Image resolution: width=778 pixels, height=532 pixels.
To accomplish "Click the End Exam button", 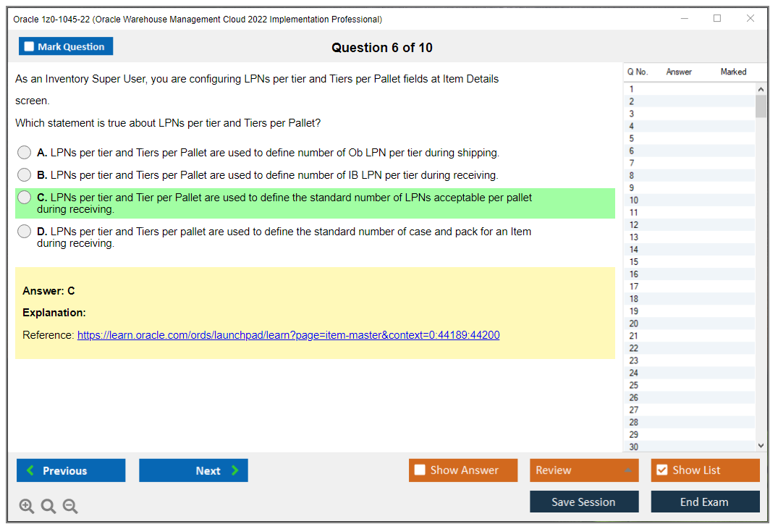I will [x=705, y=502].
